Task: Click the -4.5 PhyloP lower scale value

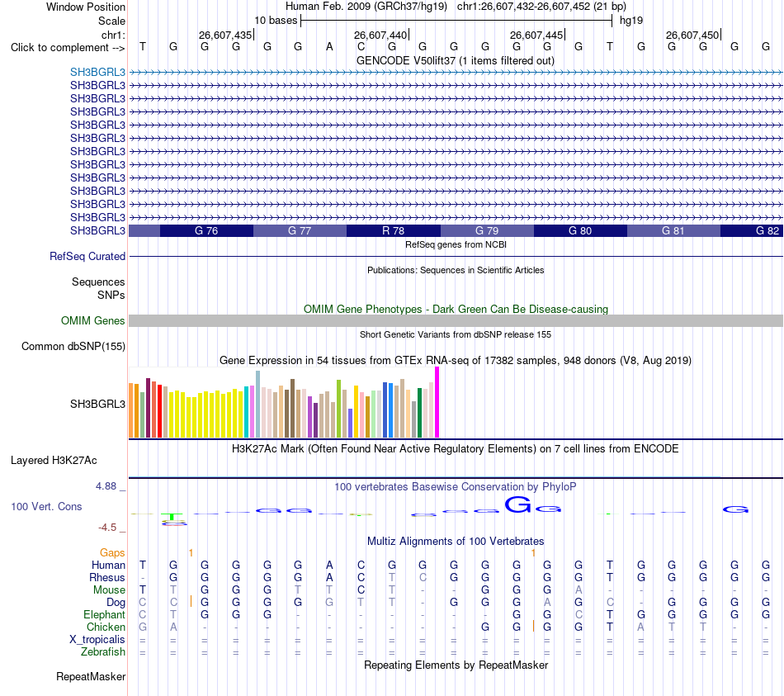Action: click(x=107, y=528)
